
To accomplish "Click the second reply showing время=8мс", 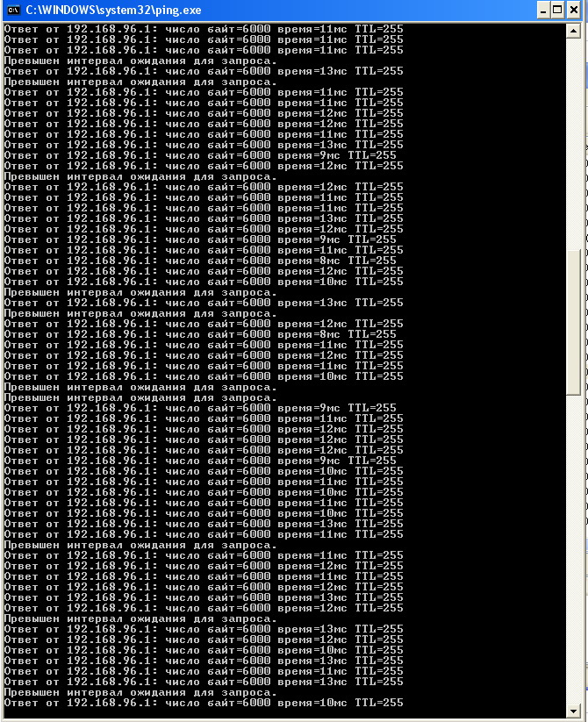I will pyautogui.click(x=200, y=334).
